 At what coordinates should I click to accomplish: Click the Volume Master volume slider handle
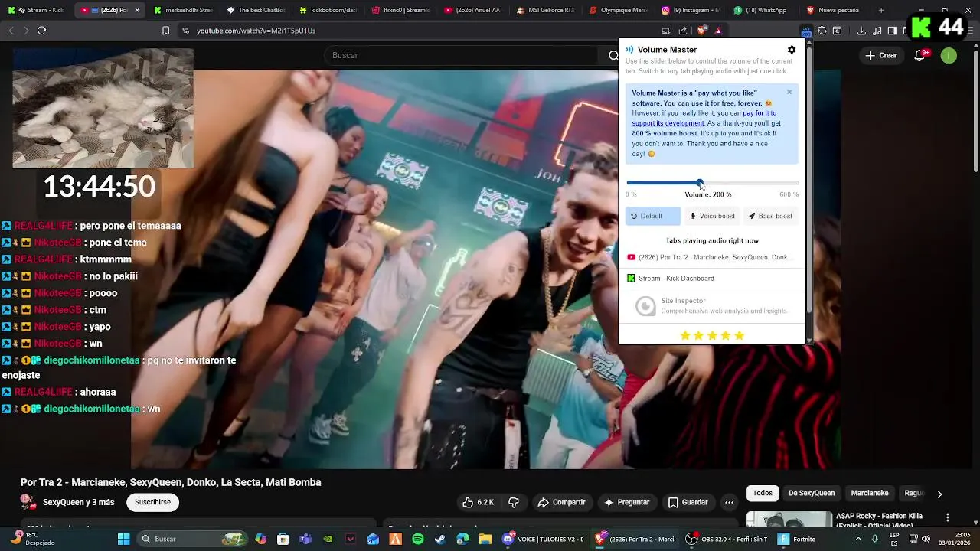click(700, 183)
